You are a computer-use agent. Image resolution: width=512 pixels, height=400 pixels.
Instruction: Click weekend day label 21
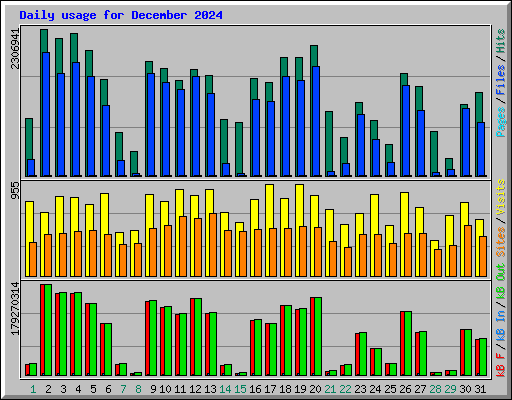[x=330, y=389]
